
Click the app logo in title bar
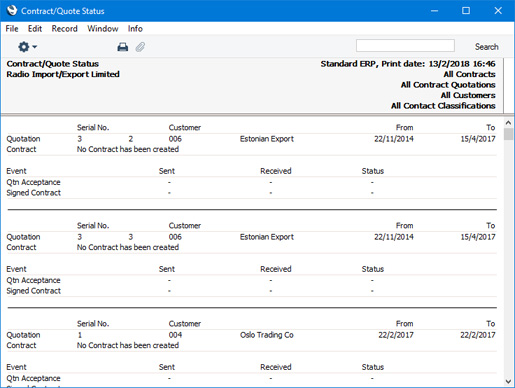pyautogui.click(x=12, y=11)
